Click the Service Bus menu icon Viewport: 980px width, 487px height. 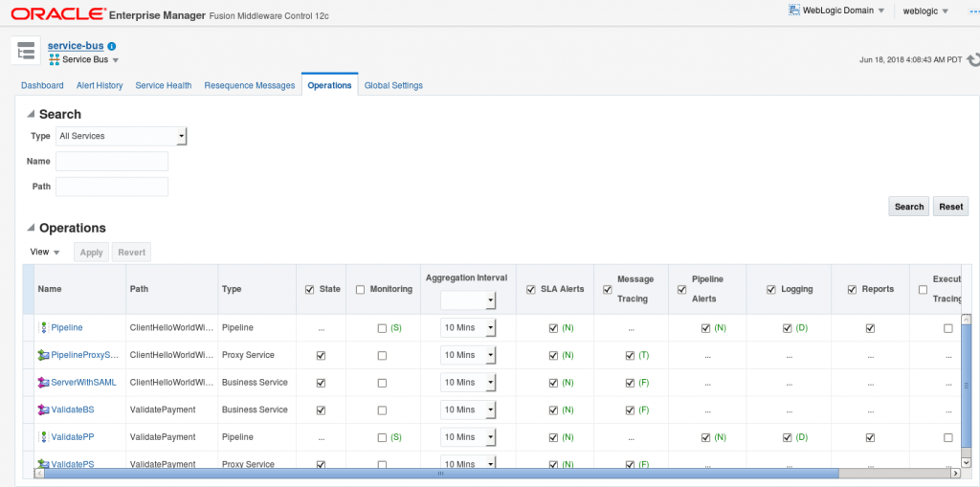click(x=54, y=59)
